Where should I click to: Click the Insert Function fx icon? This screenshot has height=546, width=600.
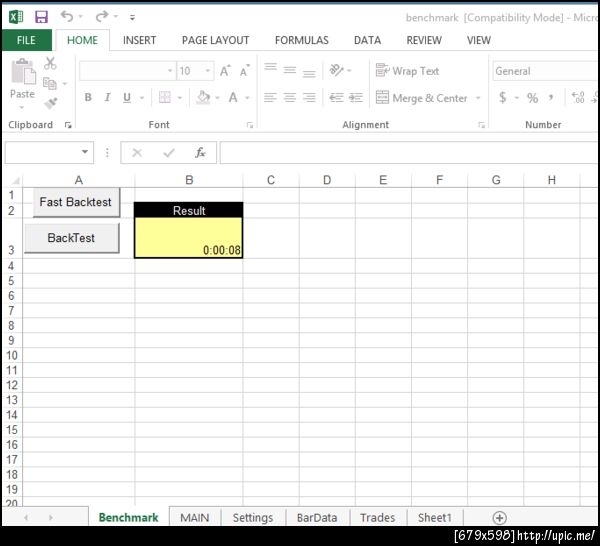click(200, 153)
